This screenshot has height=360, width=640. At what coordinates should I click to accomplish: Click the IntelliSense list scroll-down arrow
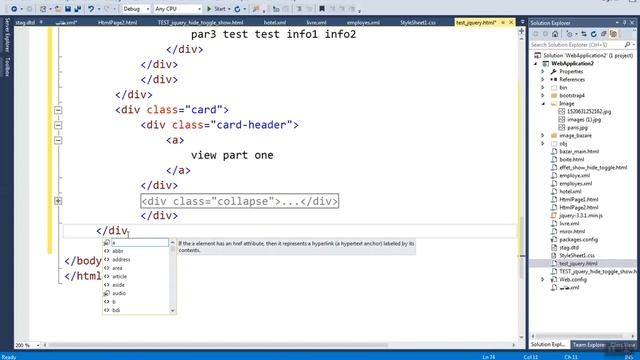pyautogui.click(x=172, y=311)
